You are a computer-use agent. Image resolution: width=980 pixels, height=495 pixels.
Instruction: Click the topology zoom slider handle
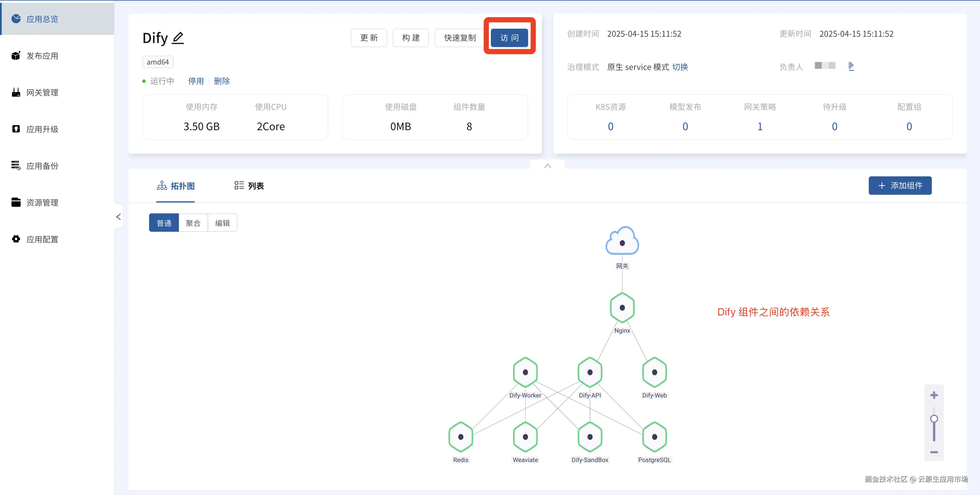tap(934, 419)
